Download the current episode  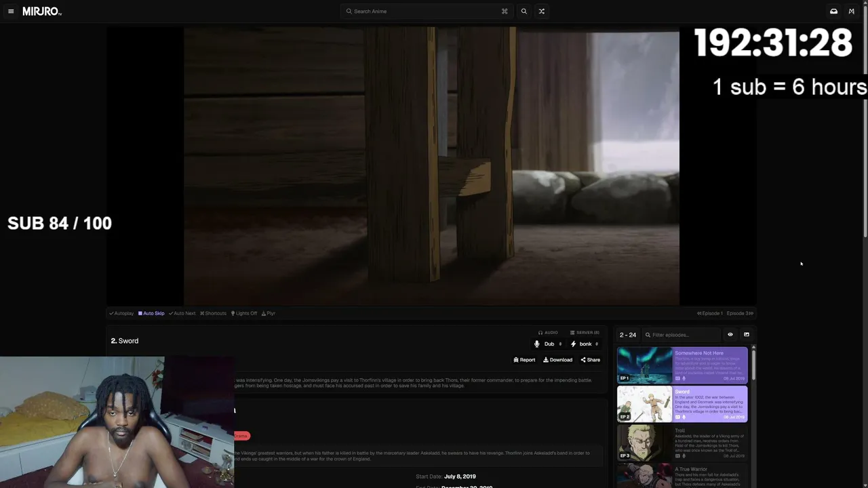pyautogui.click(x=557, y=360)
